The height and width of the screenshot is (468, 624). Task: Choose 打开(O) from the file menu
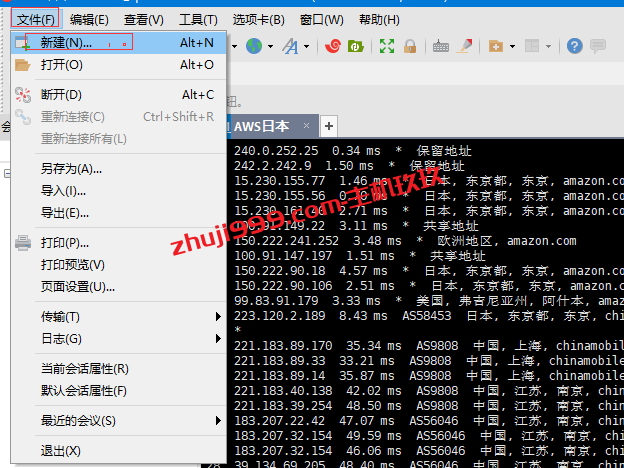[x=119, y=65]
